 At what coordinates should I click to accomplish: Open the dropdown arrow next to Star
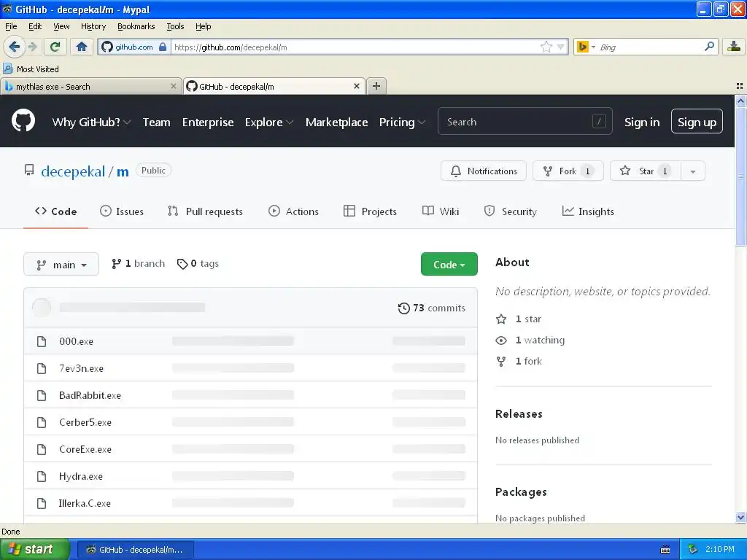click(x=693, y=171)
